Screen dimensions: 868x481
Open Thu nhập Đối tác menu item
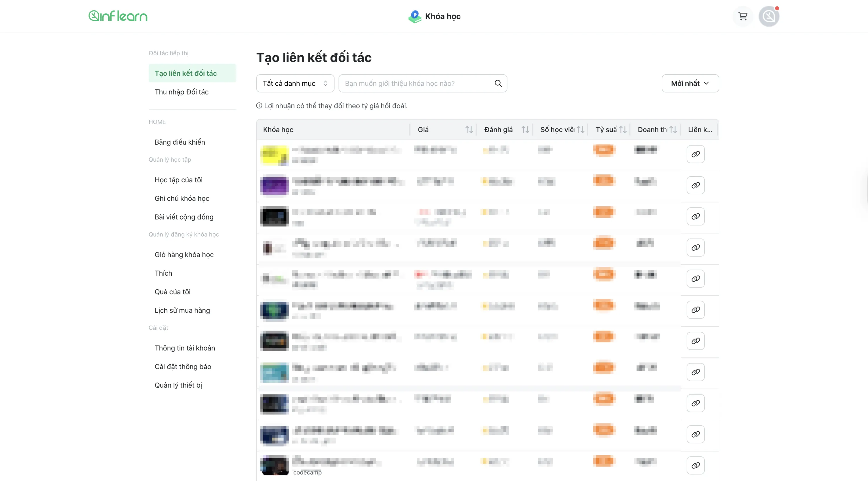pos(181,92)
